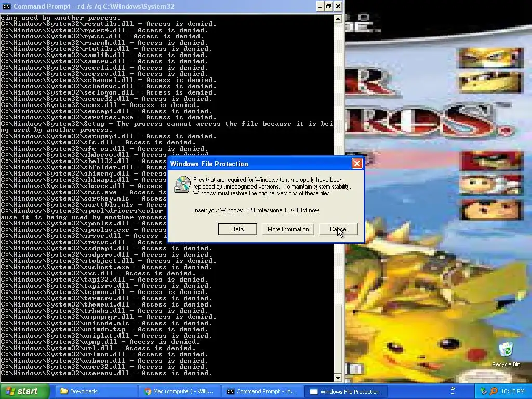Viewport: 532px width, 399px height.
Task: Minimize the Command Prompt window
Action: click(x=320, y=6)
